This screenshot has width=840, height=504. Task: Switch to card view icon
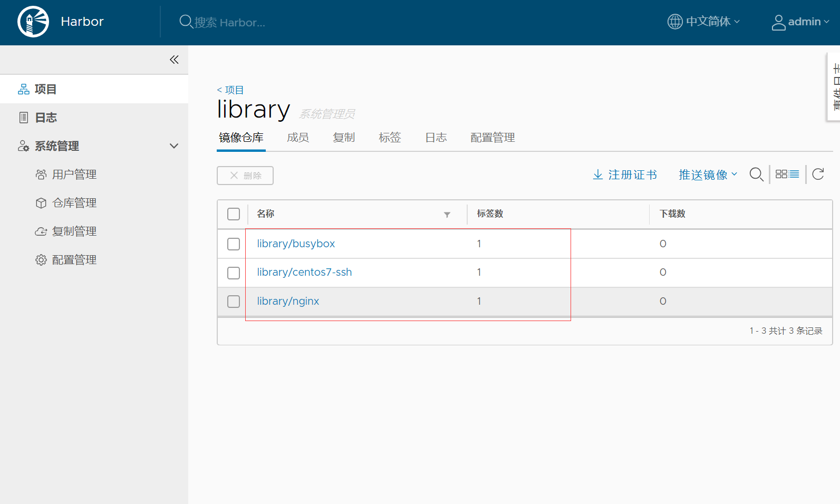click(x=781, y=174)
